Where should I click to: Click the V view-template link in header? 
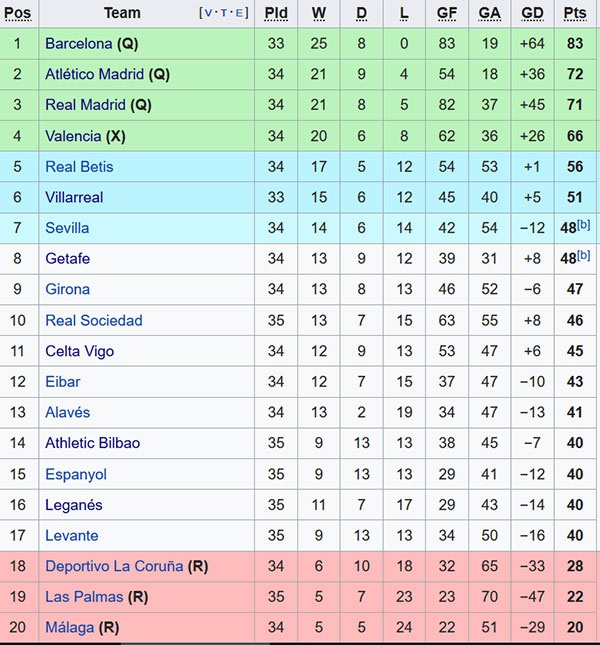pos(208,13)
